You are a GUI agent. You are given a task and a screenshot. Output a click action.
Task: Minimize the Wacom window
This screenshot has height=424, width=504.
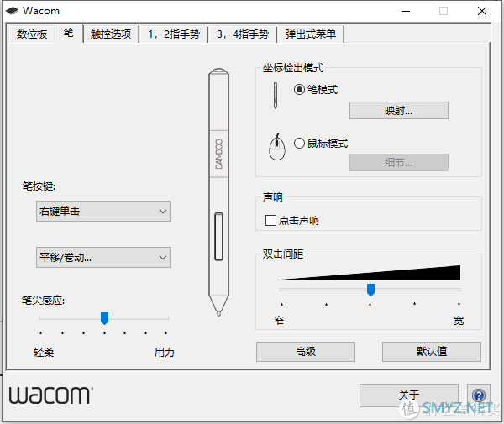coord(406,11)
